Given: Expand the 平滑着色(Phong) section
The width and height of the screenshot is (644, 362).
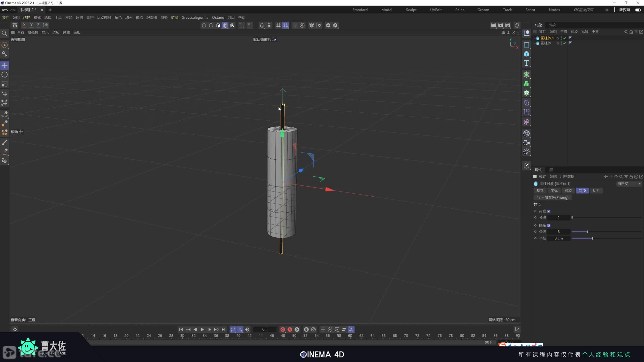Looking at the screenshot, I should click(553, 198).
